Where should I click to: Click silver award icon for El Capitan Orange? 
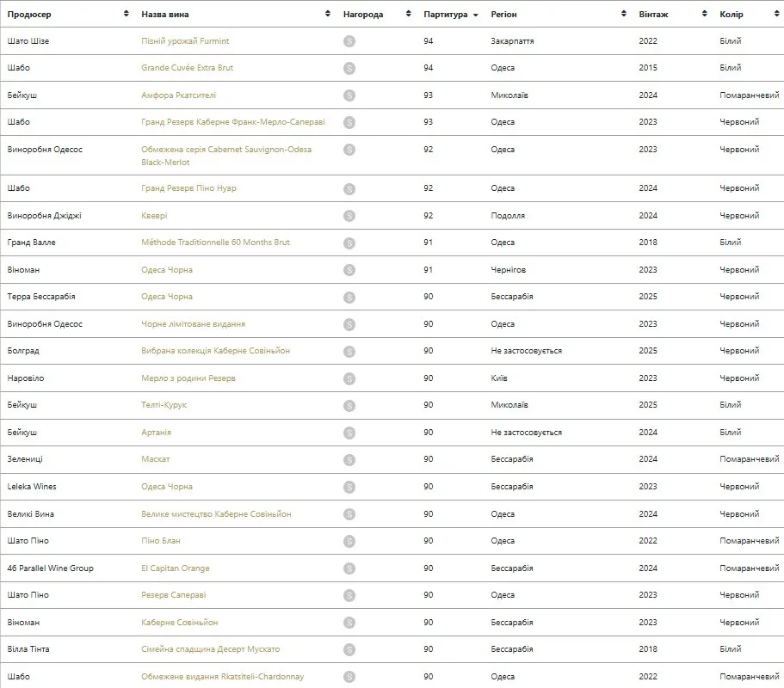click(x=349, y=568)
